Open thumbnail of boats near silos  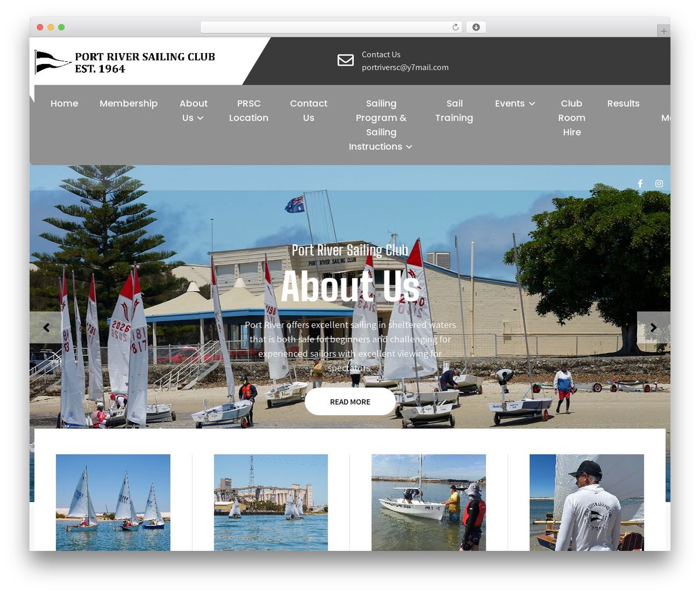(x=271, y=502)
